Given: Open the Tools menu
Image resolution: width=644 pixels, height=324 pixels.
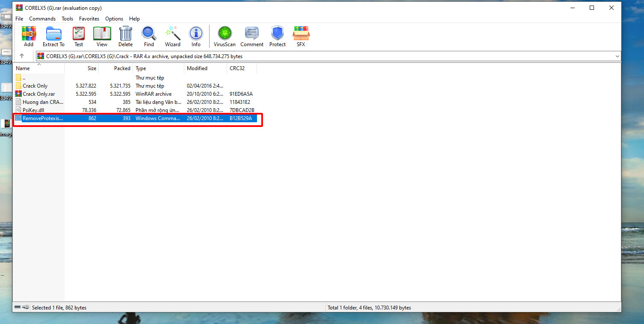Looking at the screenshot, I should (68, 19).
